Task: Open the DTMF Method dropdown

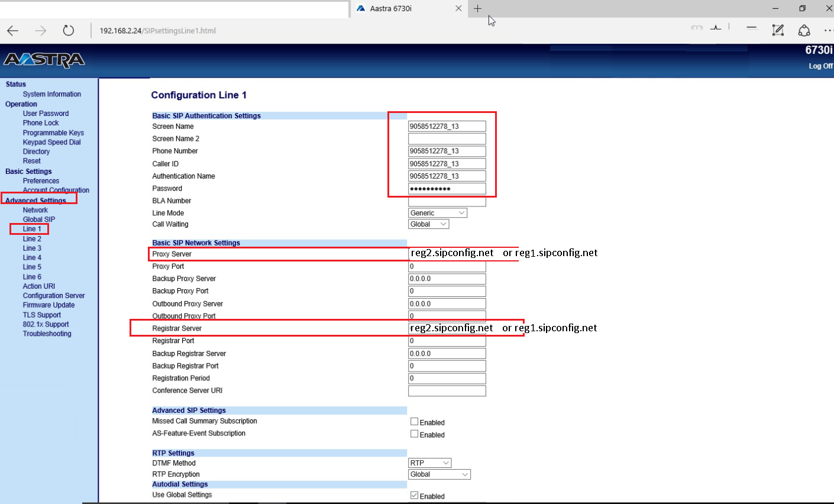Action: (430, 463)
